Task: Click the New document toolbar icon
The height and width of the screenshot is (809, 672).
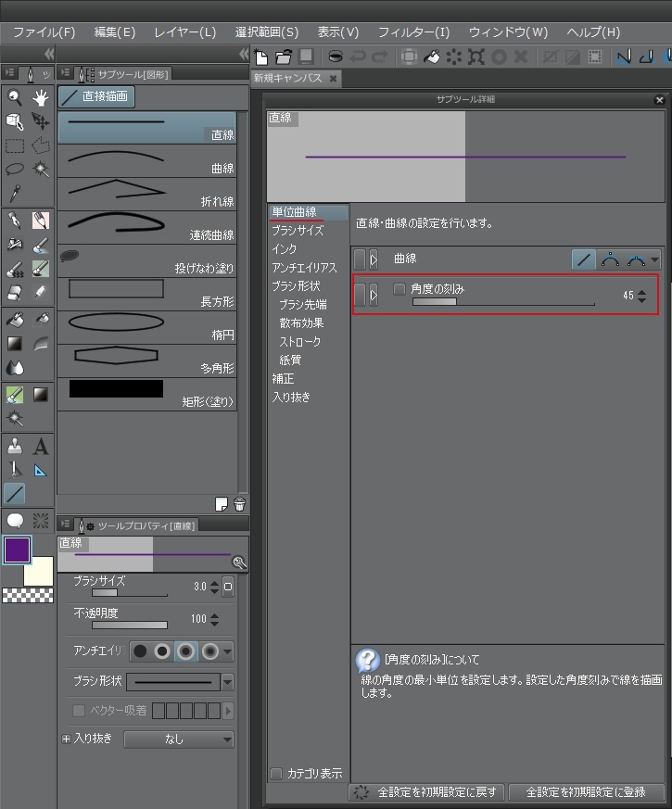Action: (261, 57)
